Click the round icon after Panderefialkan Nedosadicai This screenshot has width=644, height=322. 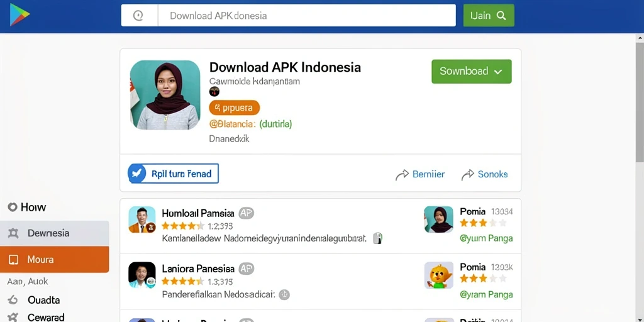284,294
